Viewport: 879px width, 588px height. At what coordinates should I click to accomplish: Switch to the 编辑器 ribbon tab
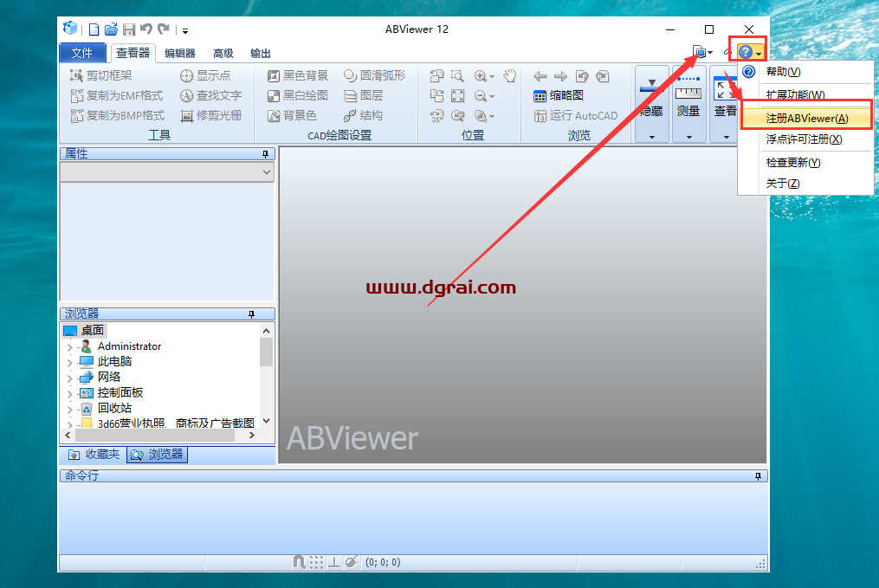point(180,53)
